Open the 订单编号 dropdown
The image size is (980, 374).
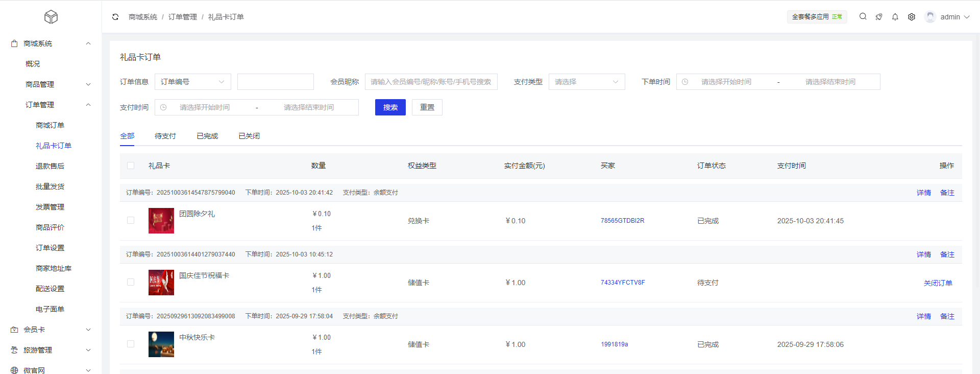192,82
